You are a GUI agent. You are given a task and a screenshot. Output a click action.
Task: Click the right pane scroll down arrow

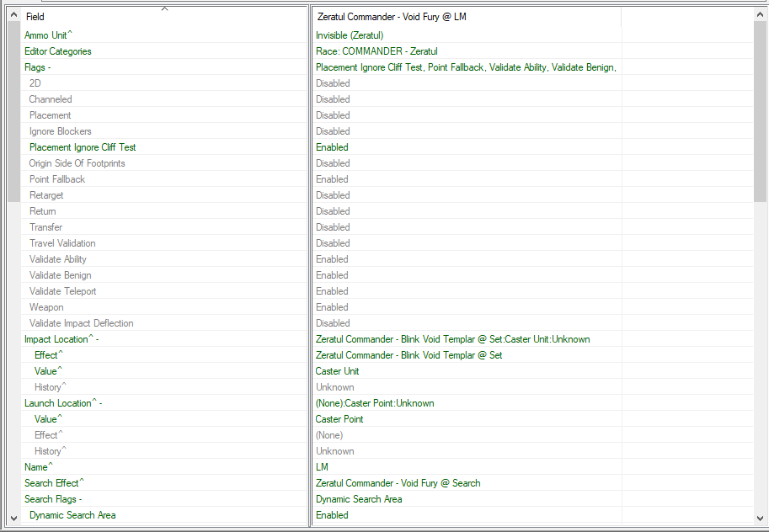(760, 518)
